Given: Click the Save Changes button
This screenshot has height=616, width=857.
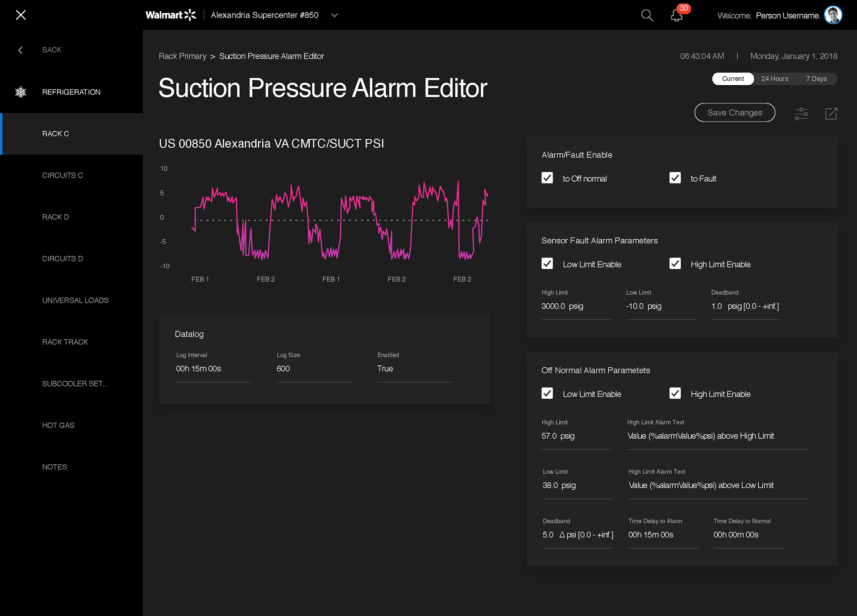Looking at the screenshot, I should coord(735,112).
